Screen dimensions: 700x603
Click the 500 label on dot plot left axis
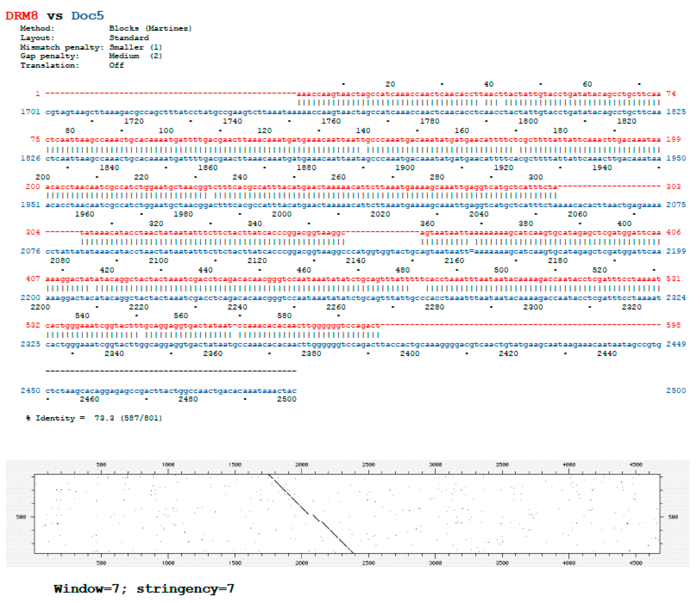click(x=21, y=517)
